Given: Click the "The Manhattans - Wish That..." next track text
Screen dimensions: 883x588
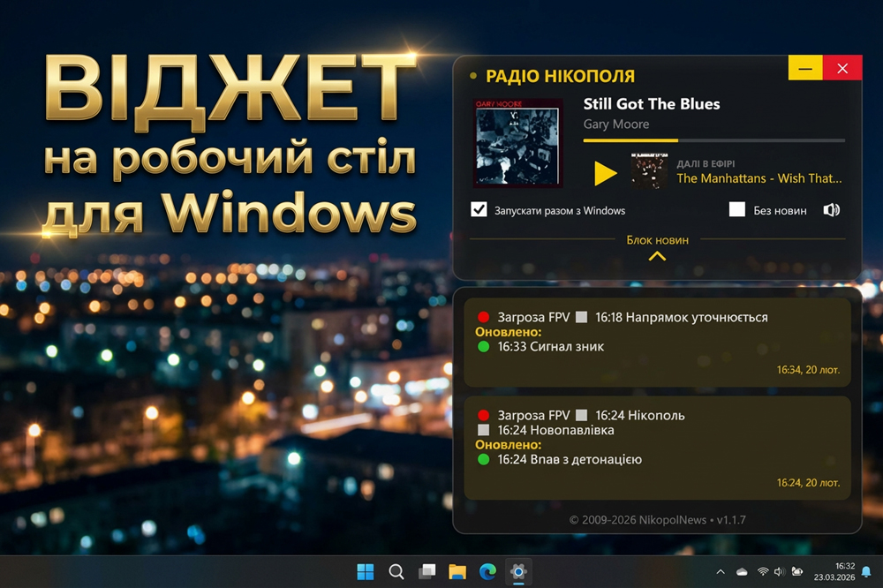Looking at the screenshot, I should tap(758, 178).
